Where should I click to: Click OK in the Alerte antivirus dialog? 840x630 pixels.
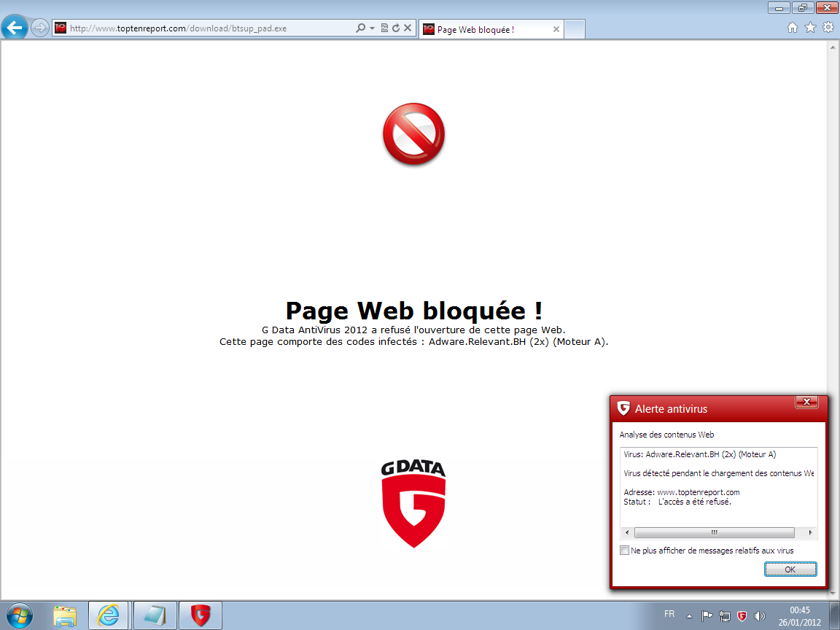(x=790, y=569)
